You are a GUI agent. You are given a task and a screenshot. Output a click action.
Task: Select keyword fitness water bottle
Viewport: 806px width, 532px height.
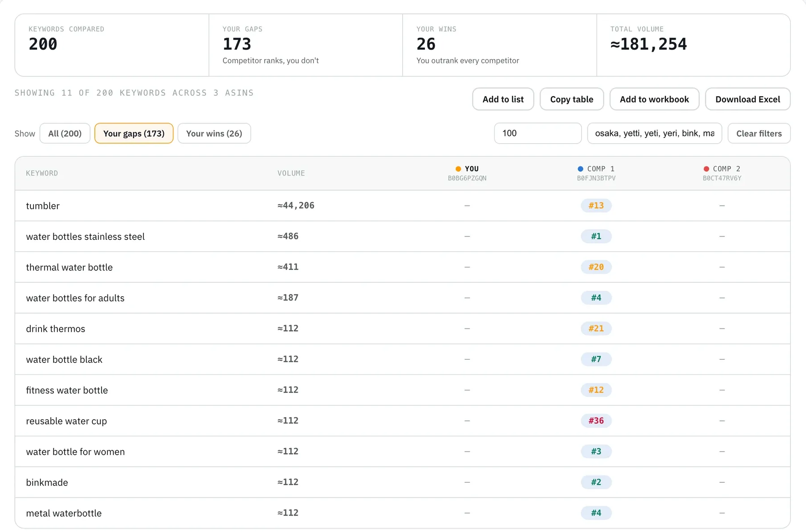(67, 390)
